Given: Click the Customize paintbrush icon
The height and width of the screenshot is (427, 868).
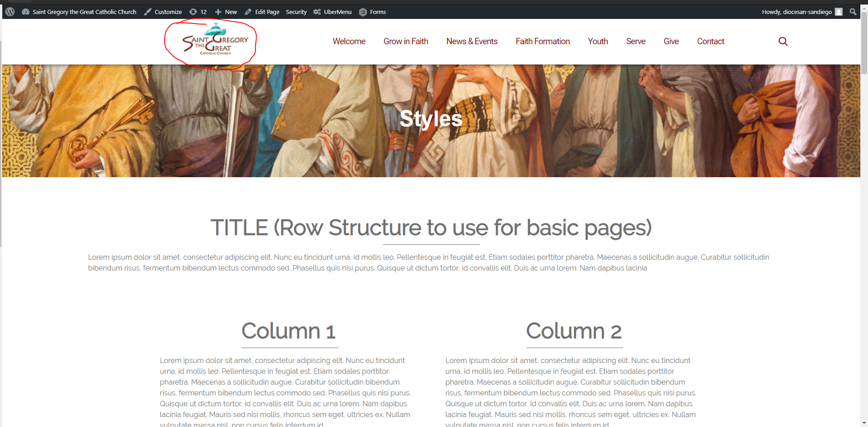Looking at the screenshot, I should point(148,12).
